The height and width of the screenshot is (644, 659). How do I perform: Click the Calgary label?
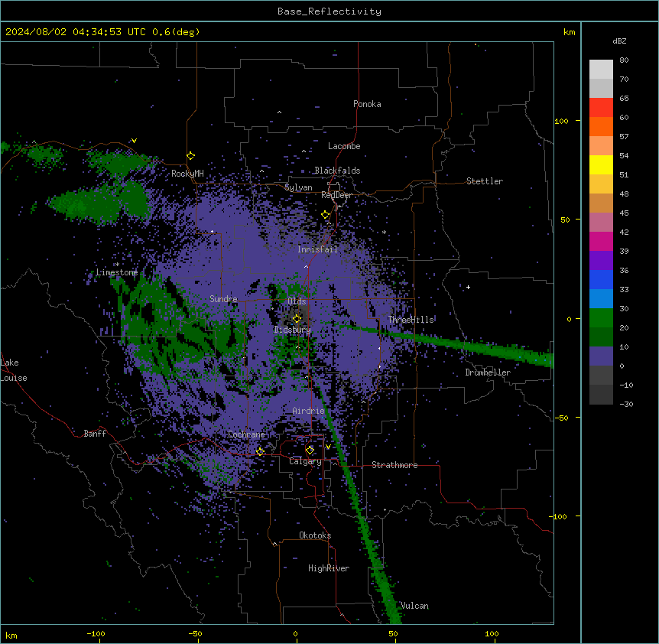305,461
